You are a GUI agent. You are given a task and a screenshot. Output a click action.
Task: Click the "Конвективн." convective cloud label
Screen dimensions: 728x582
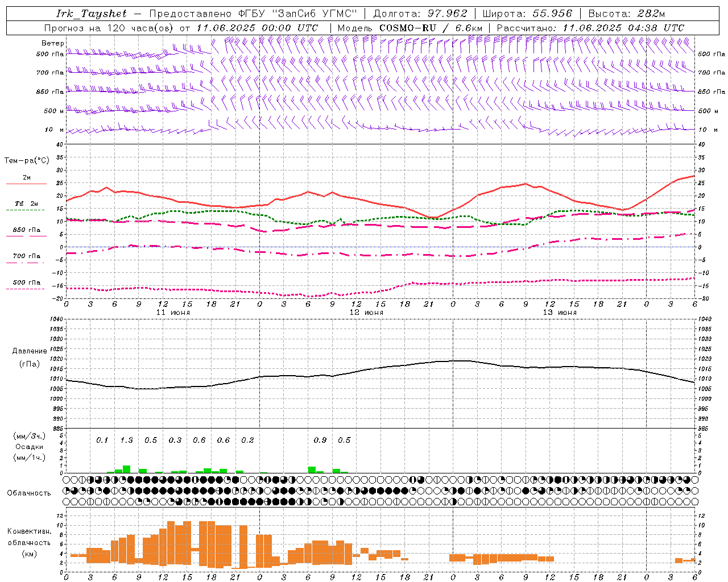point(29,531)
